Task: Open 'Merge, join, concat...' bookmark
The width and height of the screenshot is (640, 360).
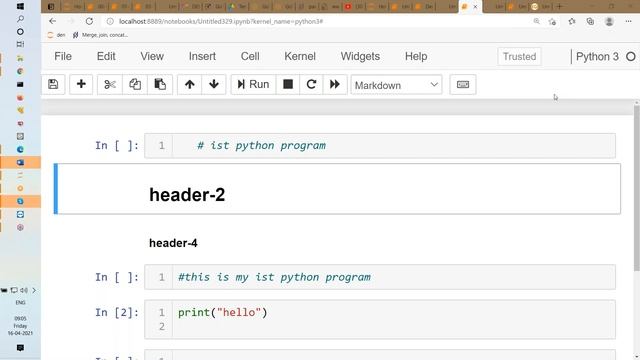Action: click(x=100, y=35)
